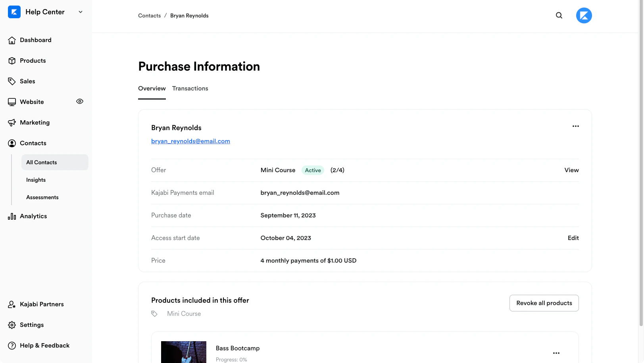Open bryan_reynolds@email.com email link
Screen dimensions: 644x363
[x=190, y=141]
